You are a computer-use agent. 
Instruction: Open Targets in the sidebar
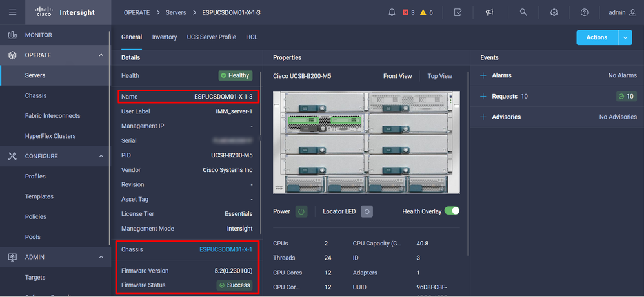(55, 277)
